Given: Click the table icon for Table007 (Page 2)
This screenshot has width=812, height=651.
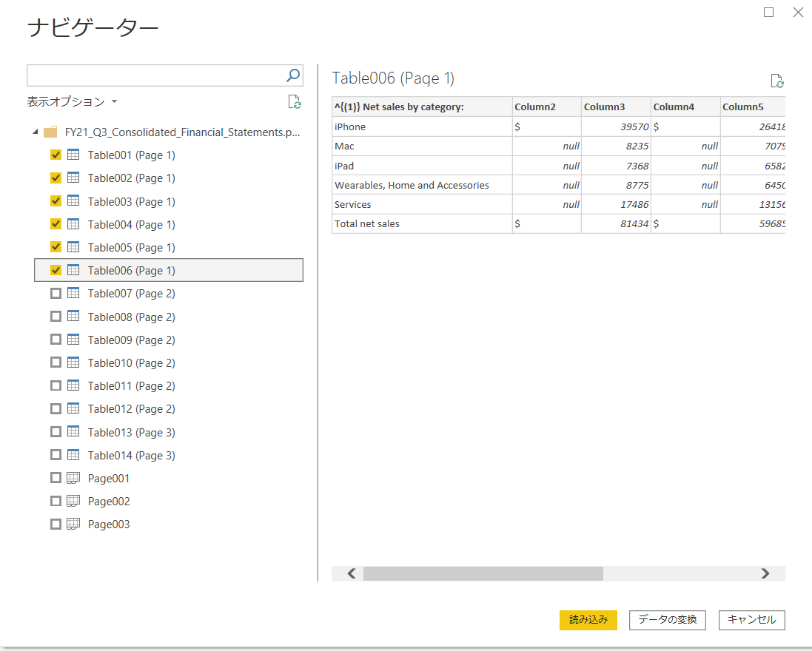Looking at the screenshot, I should (x=73, y=294).
